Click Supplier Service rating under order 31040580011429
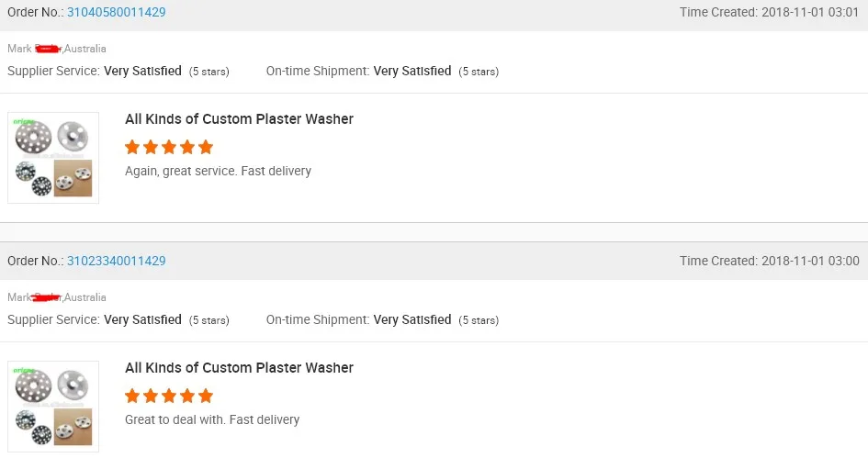The width and height of the screenshot is (868, 458). click(x=142, y=71)
